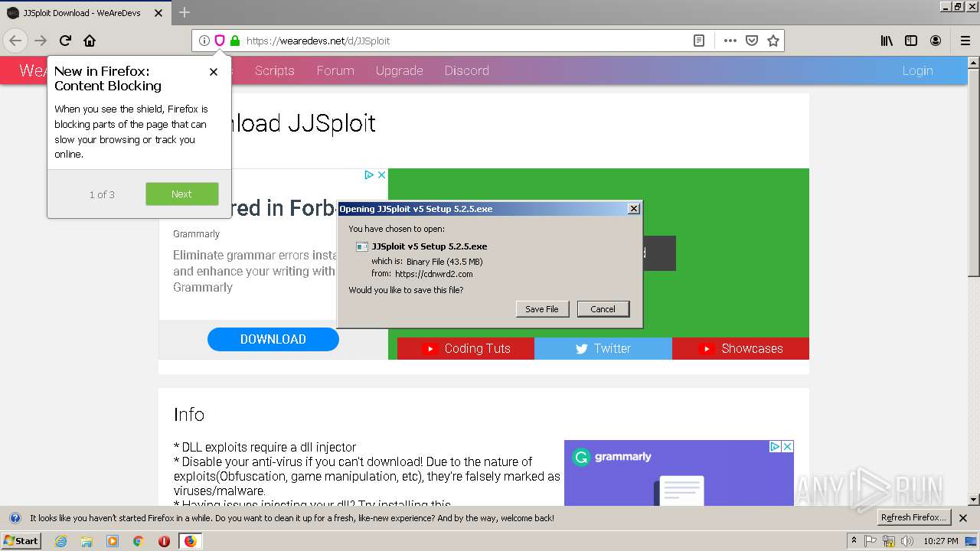Save page to Pocket
The height and width of the screenshot is (551, 980).
click(x=752, y=41)
